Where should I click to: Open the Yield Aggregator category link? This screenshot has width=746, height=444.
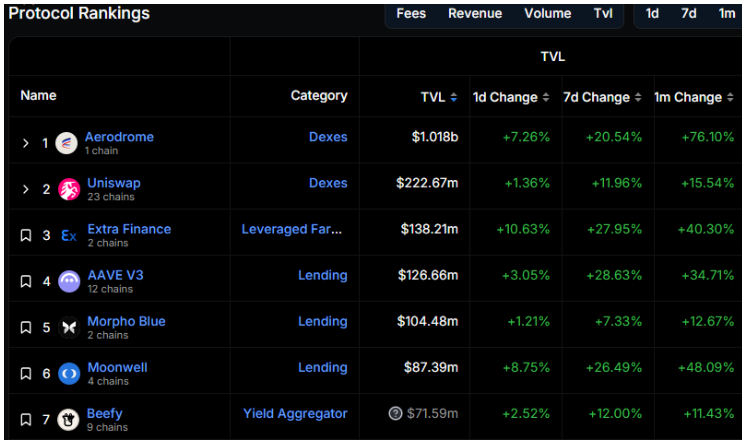tap(295, 413)
